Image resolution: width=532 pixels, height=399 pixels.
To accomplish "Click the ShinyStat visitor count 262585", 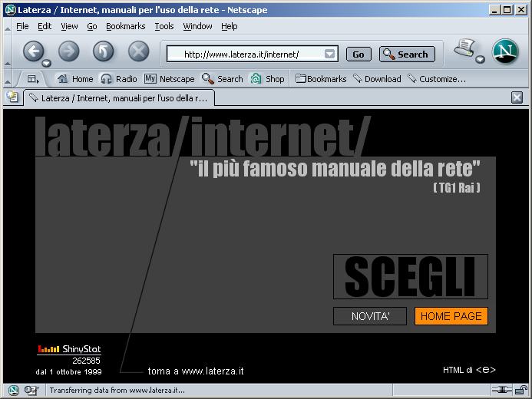I will (x=86, y=361).
